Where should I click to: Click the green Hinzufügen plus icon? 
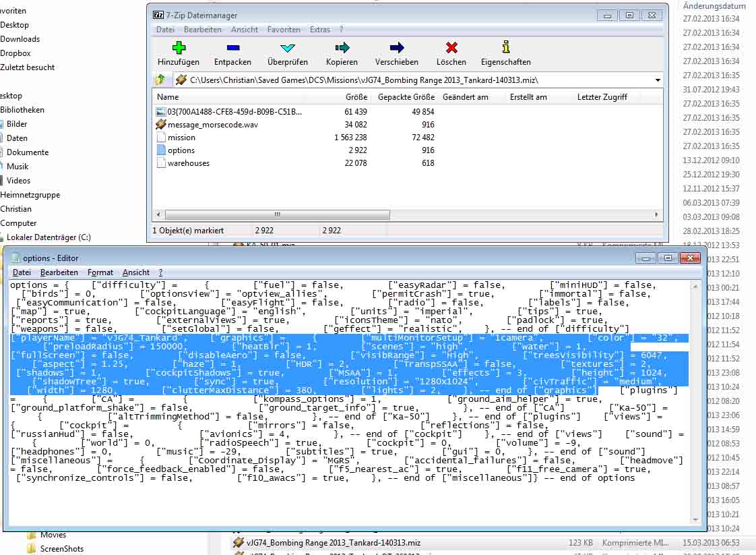[179, 47]
